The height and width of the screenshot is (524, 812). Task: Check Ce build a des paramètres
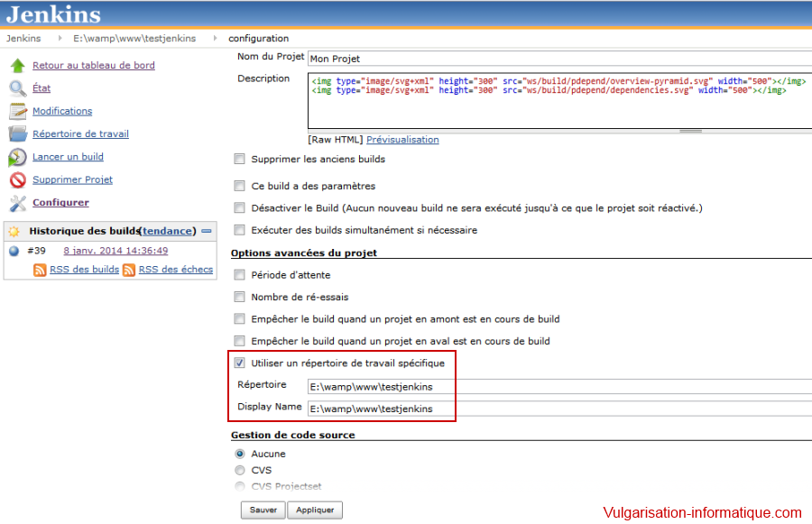pos(239,186)
